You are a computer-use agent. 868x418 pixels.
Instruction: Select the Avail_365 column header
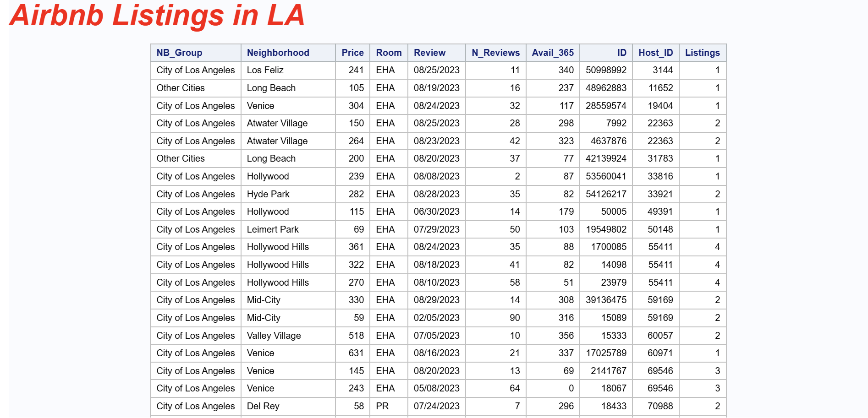point(553,53)
